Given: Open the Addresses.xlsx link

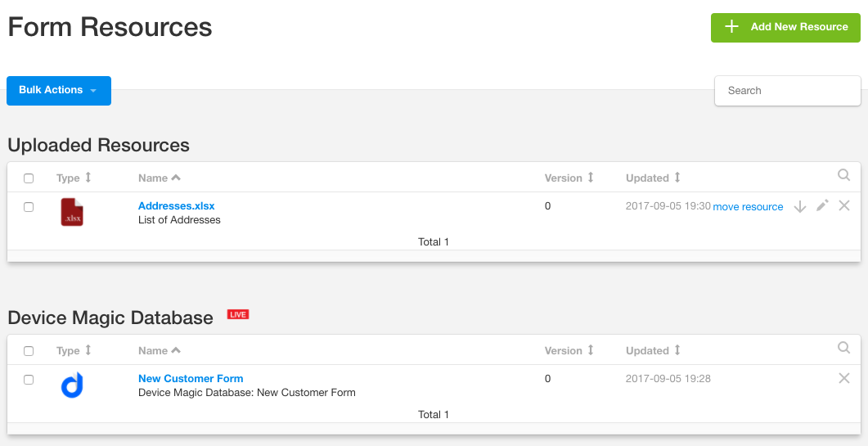Looking at the screenshot, I should [176, 206].
